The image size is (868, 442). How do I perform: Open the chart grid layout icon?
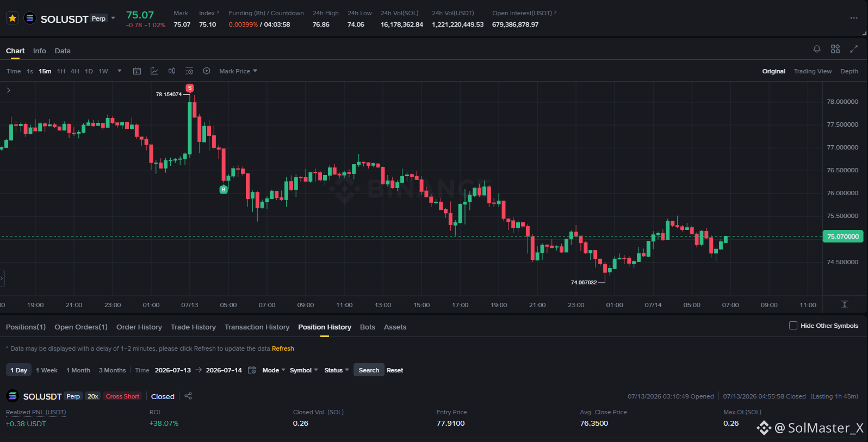(x=835, y=49)
